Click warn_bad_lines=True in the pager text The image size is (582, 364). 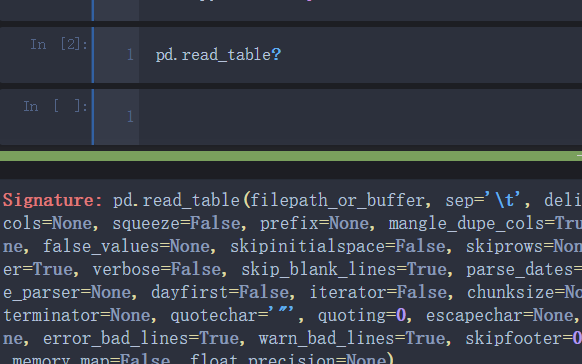352,338
